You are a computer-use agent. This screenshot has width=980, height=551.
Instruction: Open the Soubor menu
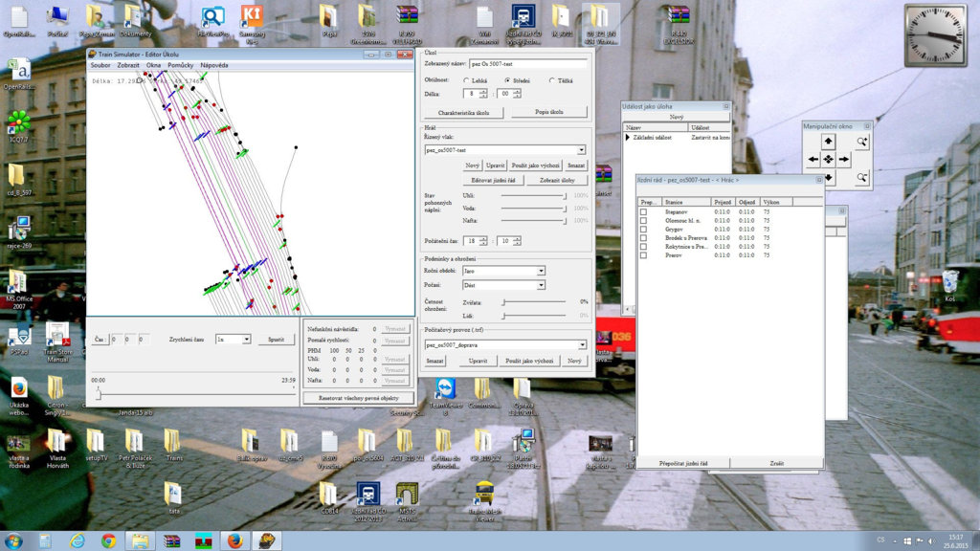[x=100, y=65]
